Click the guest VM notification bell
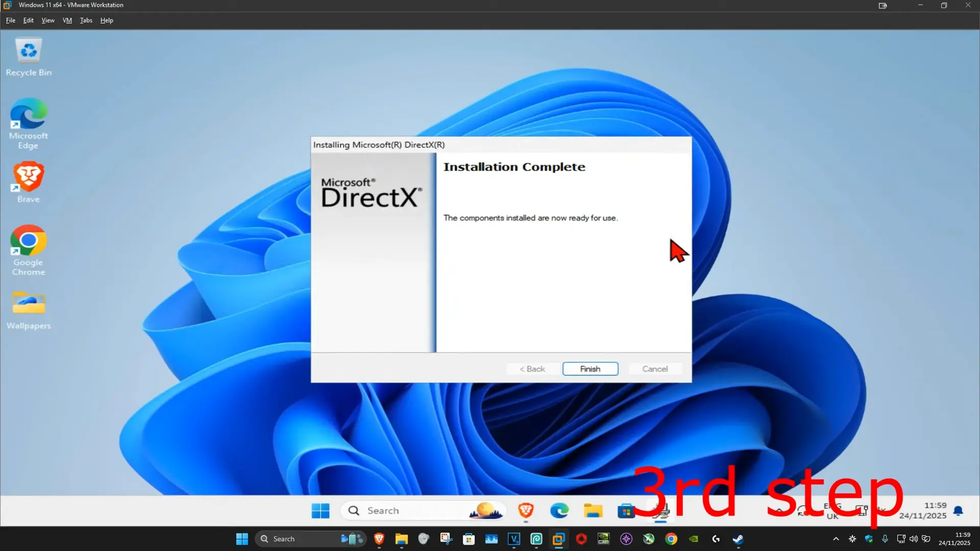Viewport: 980px width, 551px height. pyautogui.click(x=958, y=511)
